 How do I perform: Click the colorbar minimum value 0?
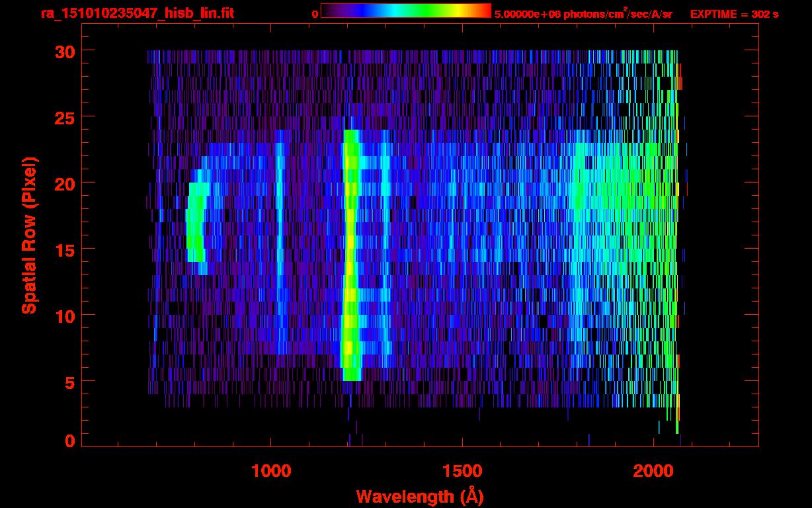point(314,14)
